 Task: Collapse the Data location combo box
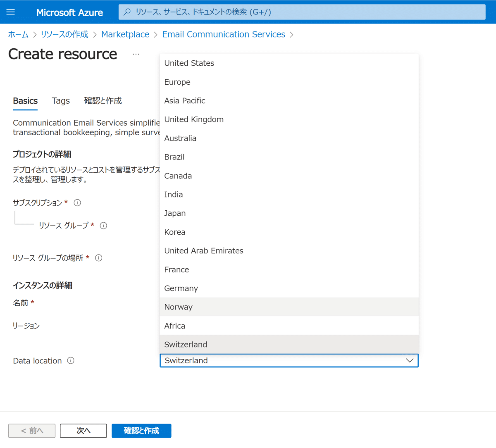(x=289, y=360)
